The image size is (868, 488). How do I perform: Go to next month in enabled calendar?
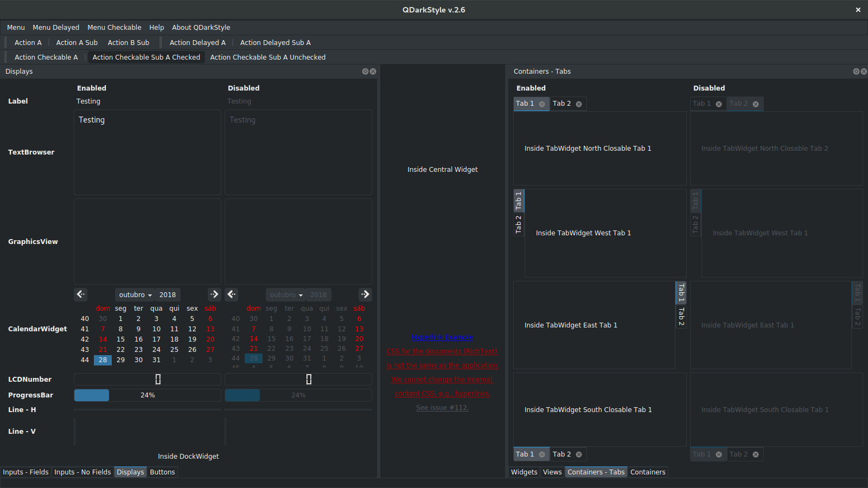pyautogui.click(x=214, y=294)
